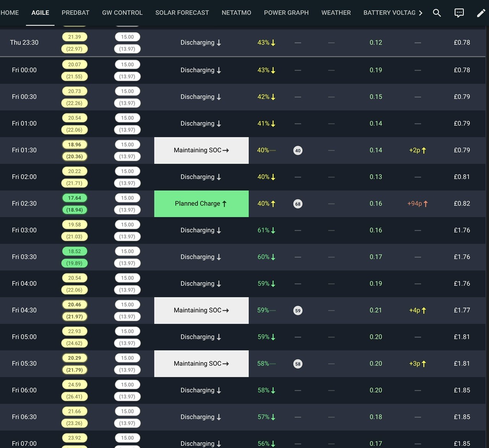Expand more tabs with the chevron arrow
489x448 pixels.
(421, 13)
